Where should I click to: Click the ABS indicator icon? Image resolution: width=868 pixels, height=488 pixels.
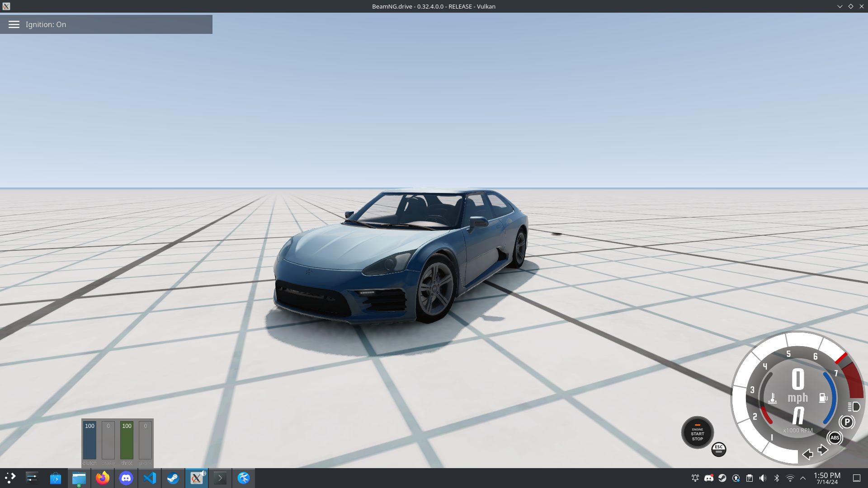[x=835, y=438]
